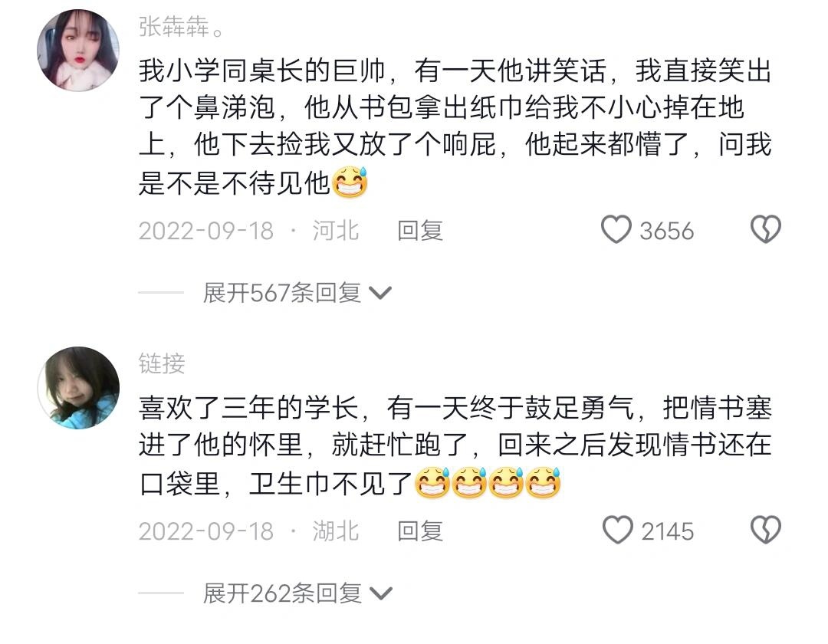The image size is (828, 644).
Task: Select second comment text about 学长
Action: click(x=455, y=445)
